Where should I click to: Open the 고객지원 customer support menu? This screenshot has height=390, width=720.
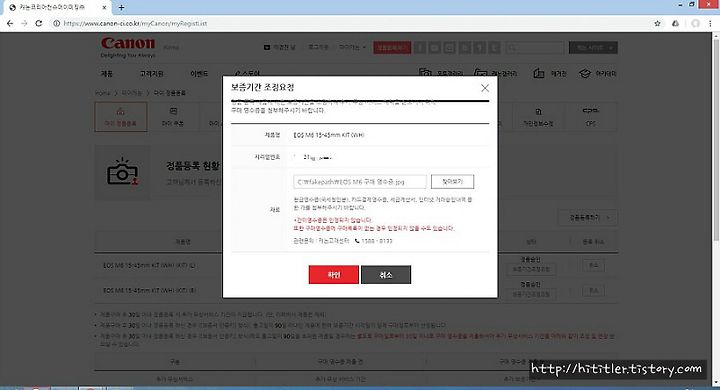pos(151,73)
